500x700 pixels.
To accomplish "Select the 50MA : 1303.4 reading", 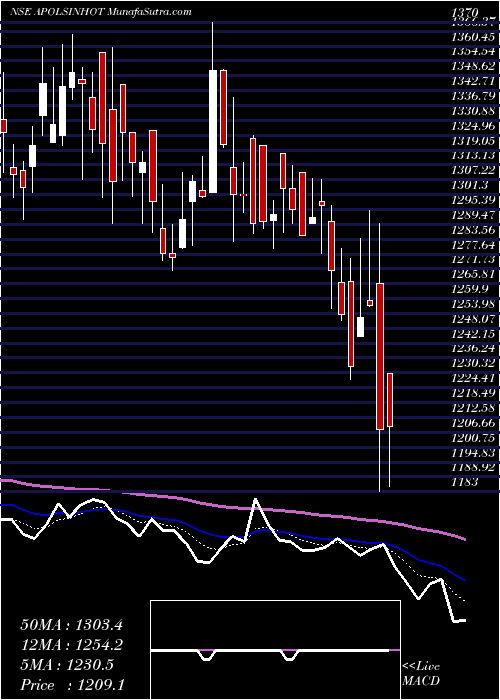I will [71, 625].
